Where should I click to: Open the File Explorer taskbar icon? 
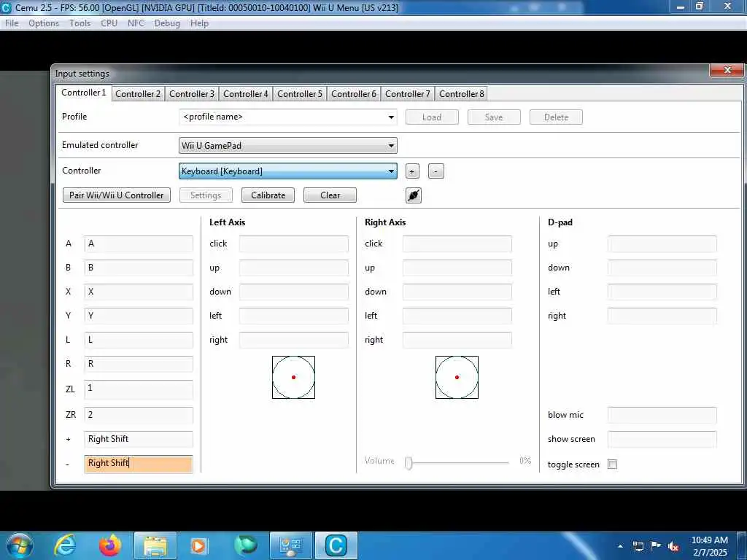coord(155,546)
